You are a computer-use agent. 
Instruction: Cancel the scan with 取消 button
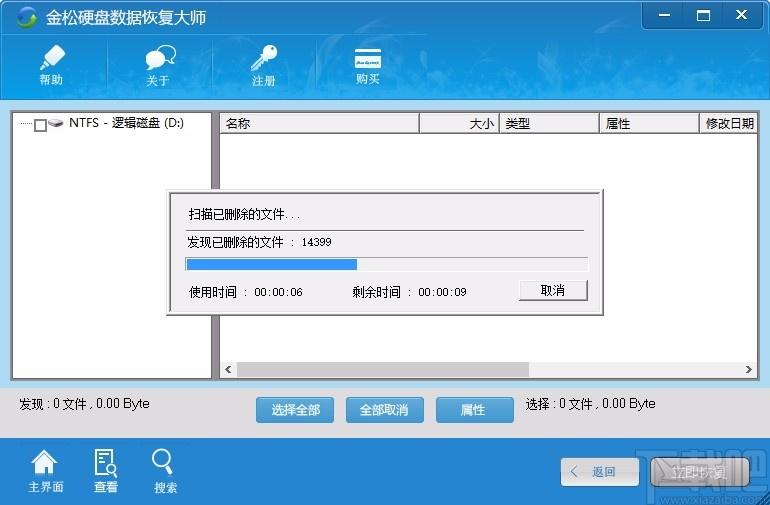pos(553,290)
